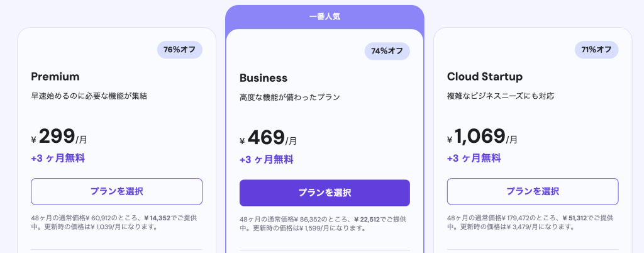Click the description 高度な機能が備わったプラン
Image resolution: width=644 pixels, height=253 pixels.
tap(289, 98)
